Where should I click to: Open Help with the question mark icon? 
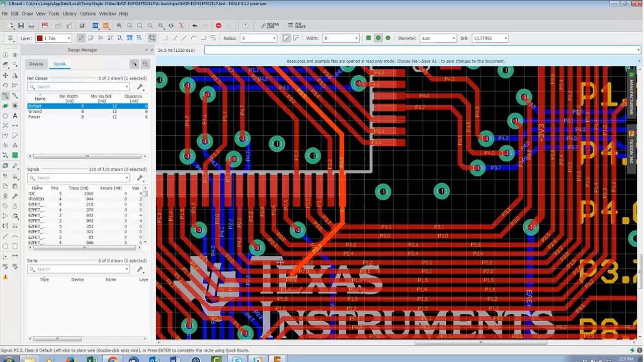pyautogui.click(x=245, y=26)
